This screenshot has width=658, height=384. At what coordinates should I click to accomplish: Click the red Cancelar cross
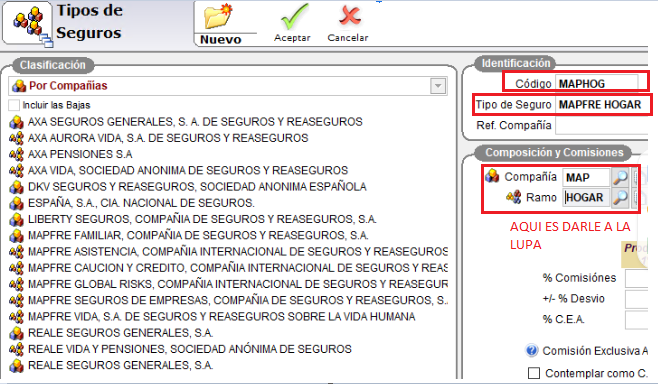(350, 16)
